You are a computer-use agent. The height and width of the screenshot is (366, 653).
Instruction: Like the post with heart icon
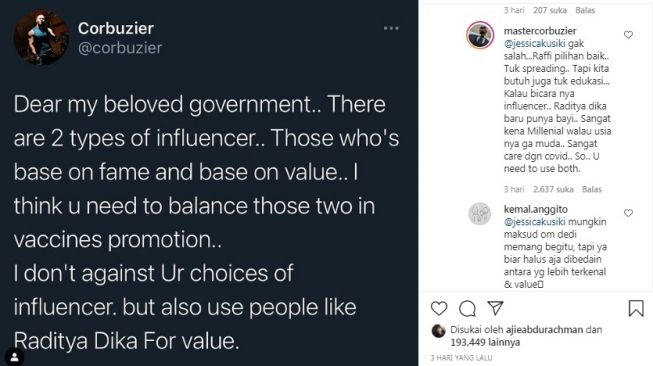coord(439,309)
